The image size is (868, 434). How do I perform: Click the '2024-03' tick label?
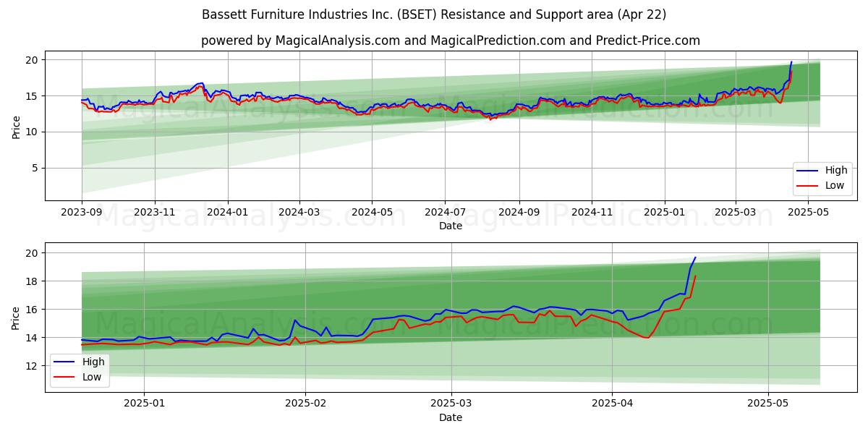click(x=299, y=213)
